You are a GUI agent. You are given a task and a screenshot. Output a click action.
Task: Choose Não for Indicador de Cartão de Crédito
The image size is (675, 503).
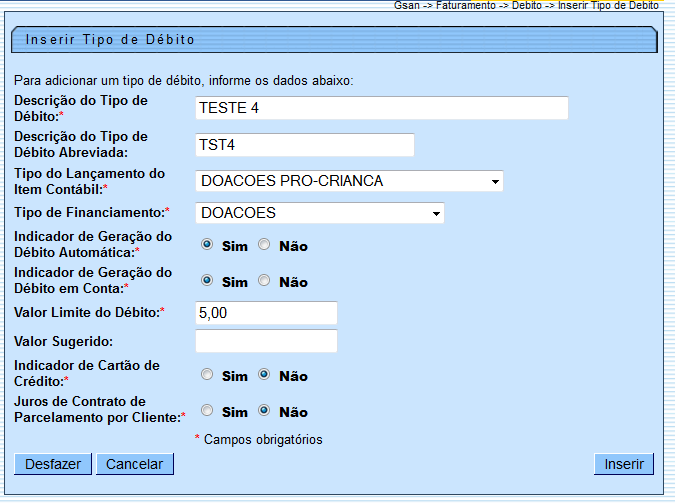click(x=264, y=374)
